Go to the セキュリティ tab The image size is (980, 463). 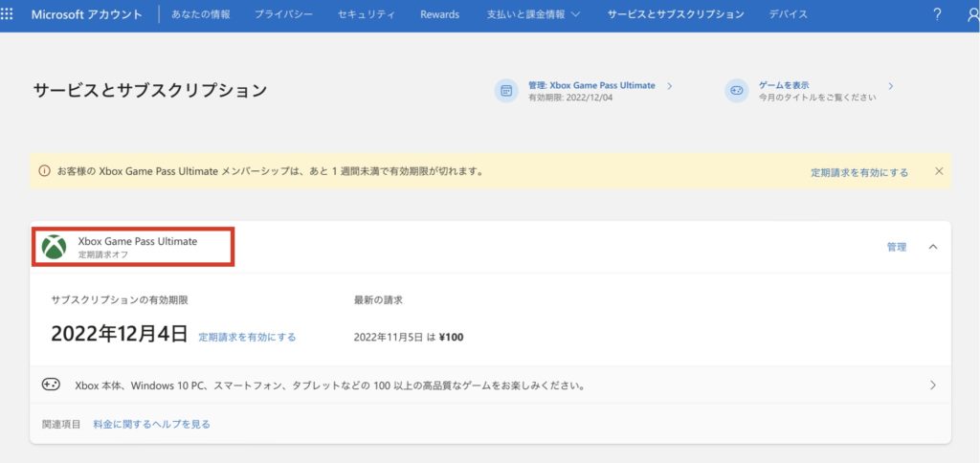(367, 14)
